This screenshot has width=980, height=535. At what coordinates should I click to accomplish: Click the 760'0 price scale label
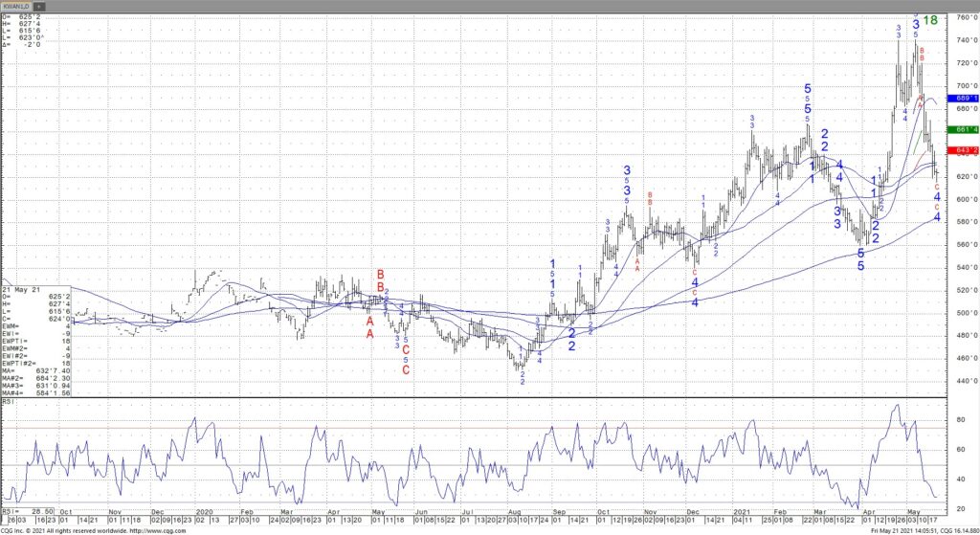pyautogui.click(x=965, y=17)
